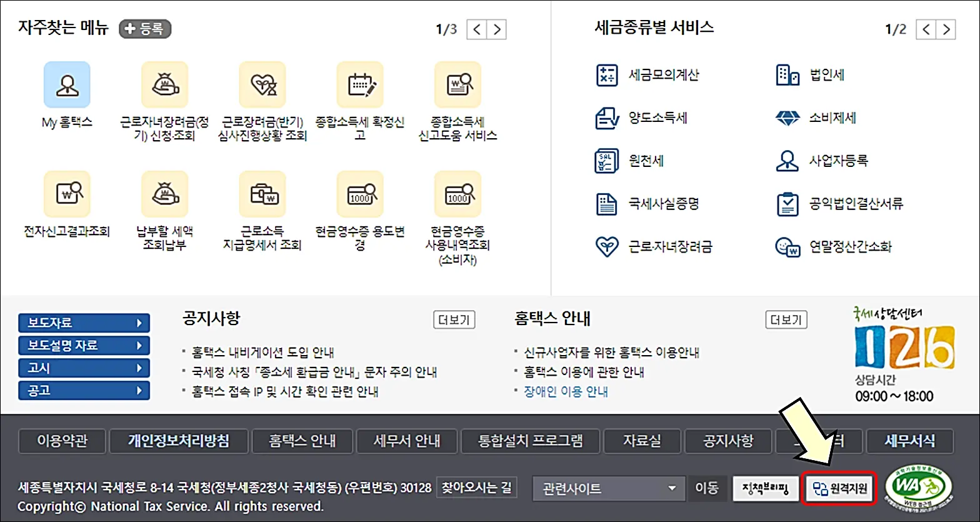Go to next page of 자주찾는 메뉴
Image resolution: width=980 pixels, height=522 pixels.
click(x=497, y=29)
